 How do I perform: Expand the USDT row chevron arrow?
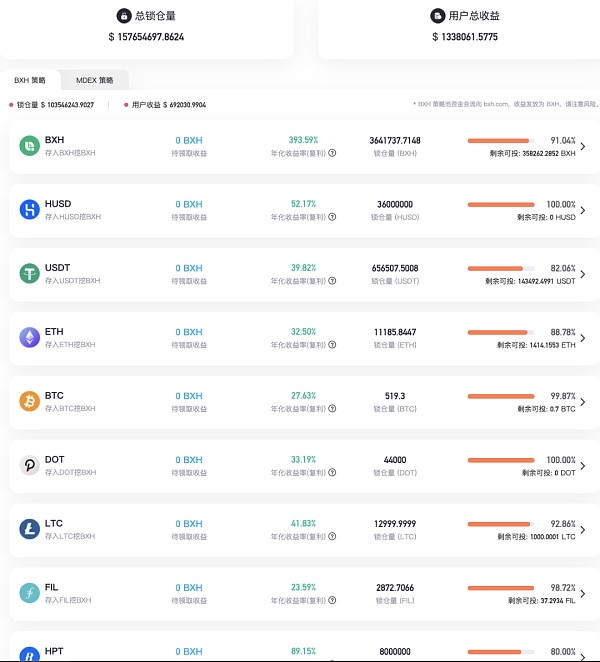pyautogui.click(x=583, y=275)
